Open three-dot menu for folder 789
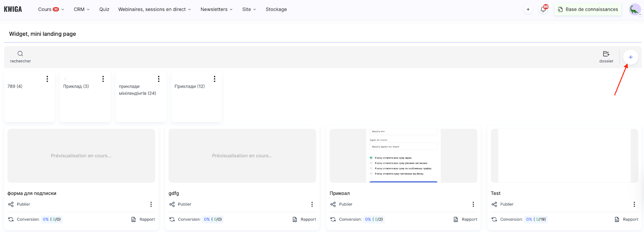Viewport: 644px width, 232px height. (x=47, y=79)
